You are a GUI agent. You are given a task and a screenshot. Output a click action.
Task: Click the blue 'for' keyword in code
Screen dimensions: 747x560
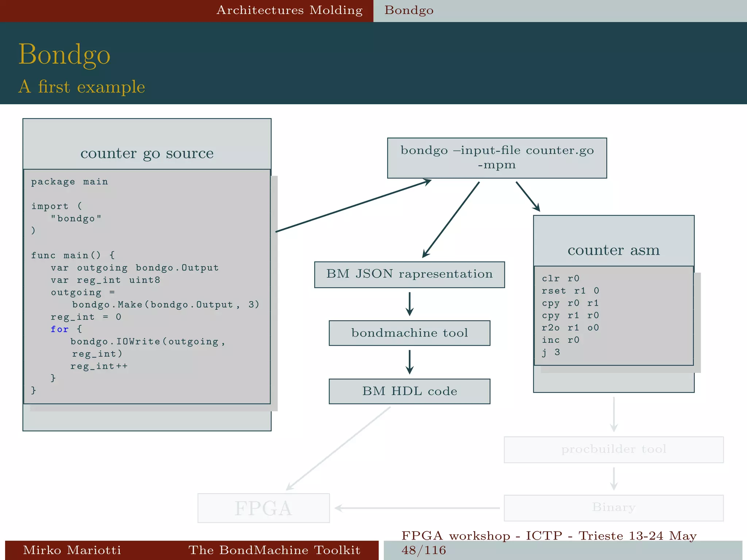click(59, 329)
